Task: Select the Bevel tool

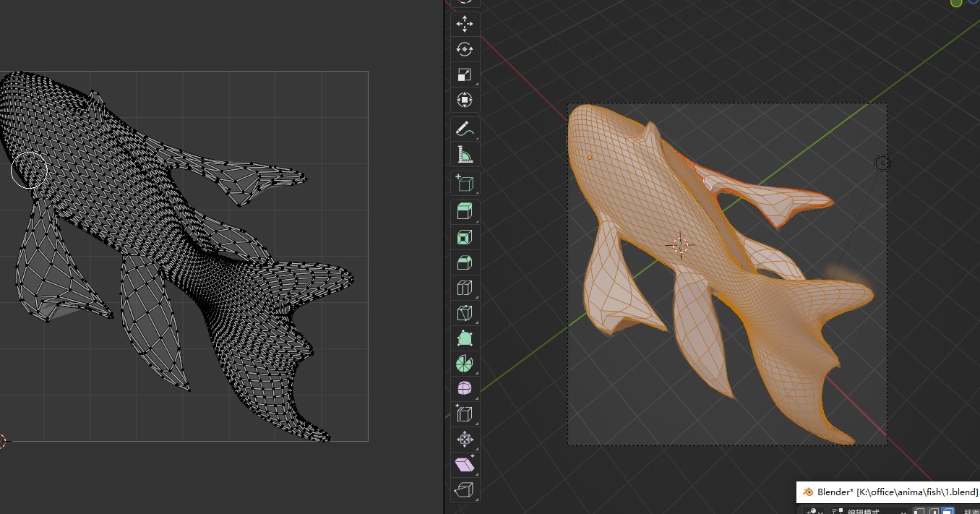Action: tap(465, 262)
